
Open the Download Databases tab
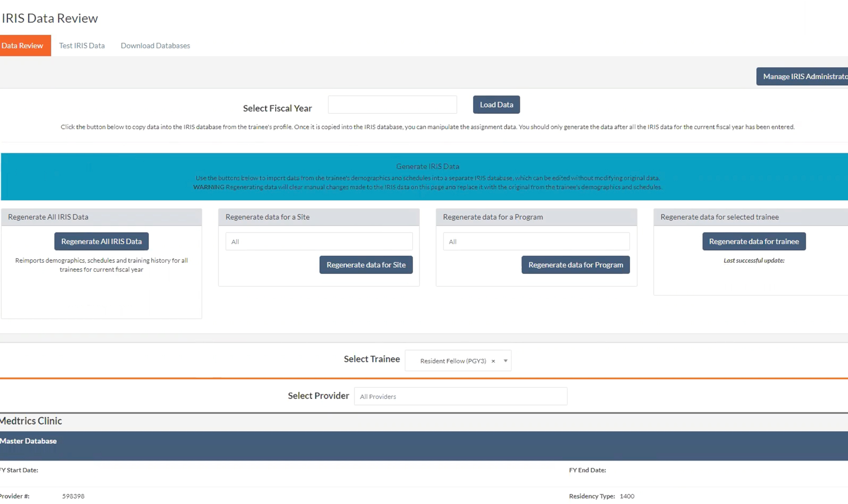[x=155, y=46]
